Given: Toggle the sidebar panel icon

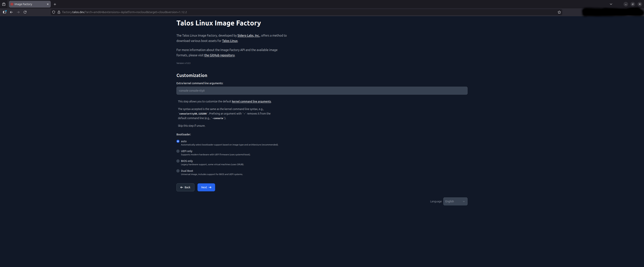Looking at the screenshot, I should [5, 12].
